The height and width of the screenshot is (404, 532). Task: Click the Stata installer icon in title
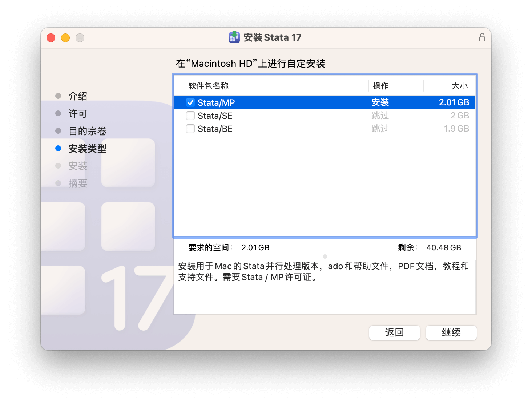(x=234, y=37)
